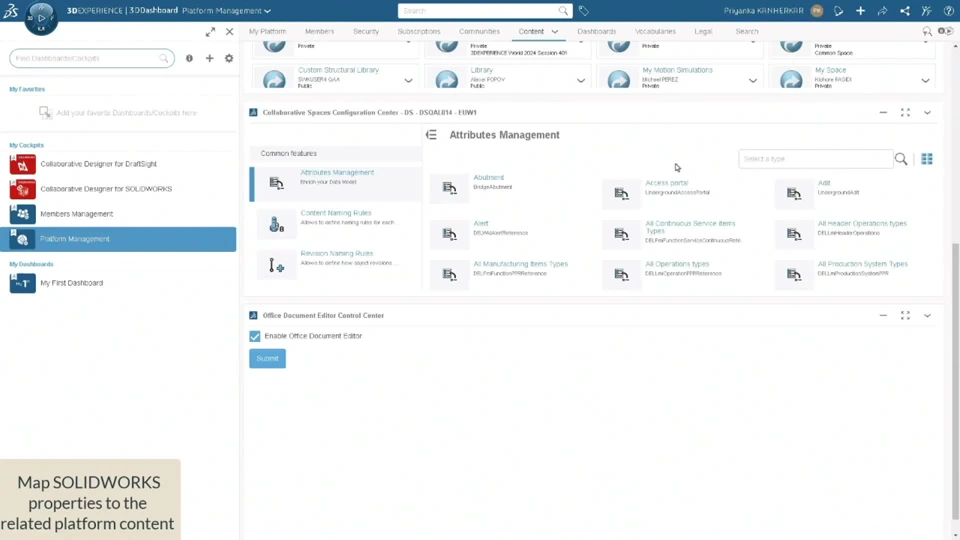The height and width of the screenshot is (540, 960).
Task: Expand My Motion Simulations chevron
Action: point(753,81)
